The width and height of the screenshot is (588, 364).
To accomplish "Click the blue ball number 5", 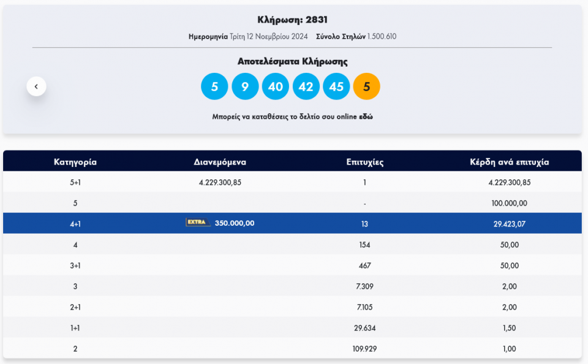I will [214, 87].
